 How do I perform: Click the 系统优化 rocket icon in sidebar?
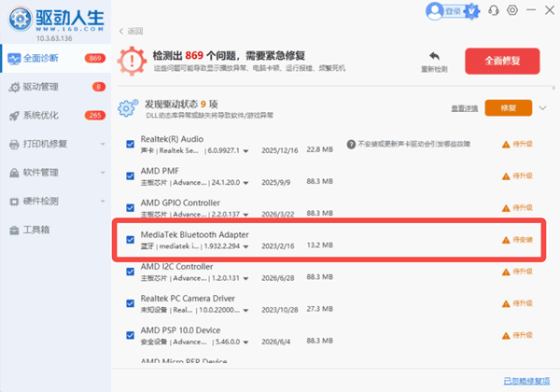tap(14, 116)
